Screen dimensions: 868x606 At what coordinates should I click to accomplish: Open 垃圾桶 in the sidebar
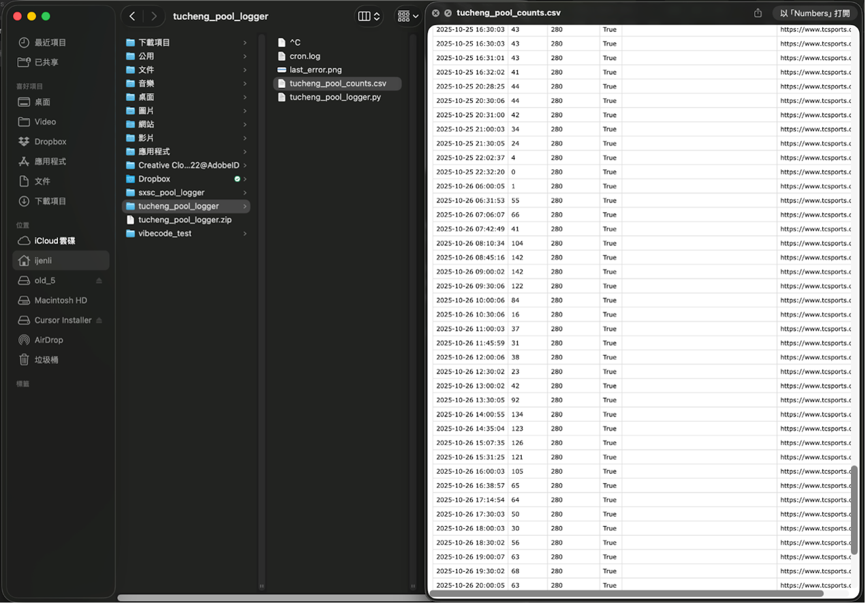[46, 360]
